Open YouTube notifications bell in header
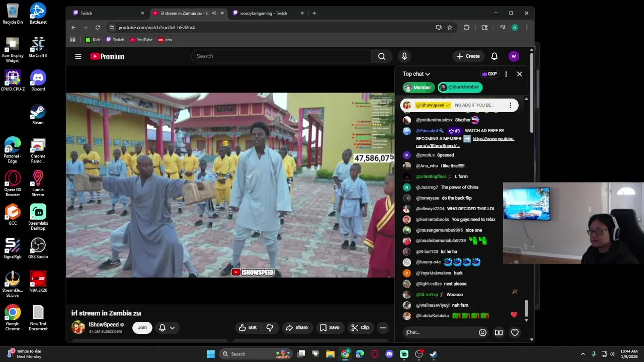The image size is (644, 362). [494, 56]
